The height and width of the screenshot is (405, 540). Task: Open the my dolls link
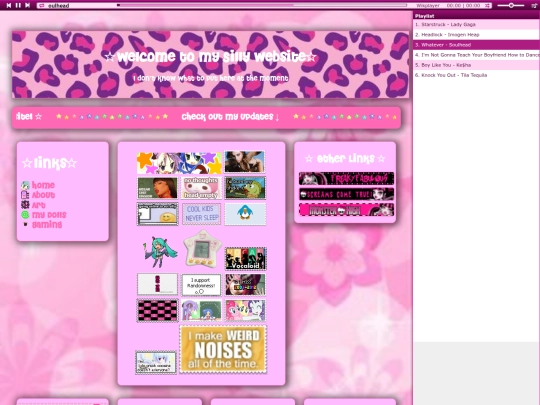click(49, 215)
